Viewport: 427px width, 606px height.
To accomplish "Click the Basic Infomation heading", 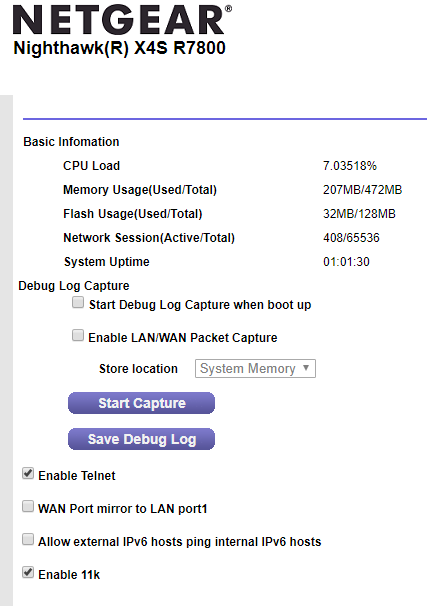I will click(71, 142).
